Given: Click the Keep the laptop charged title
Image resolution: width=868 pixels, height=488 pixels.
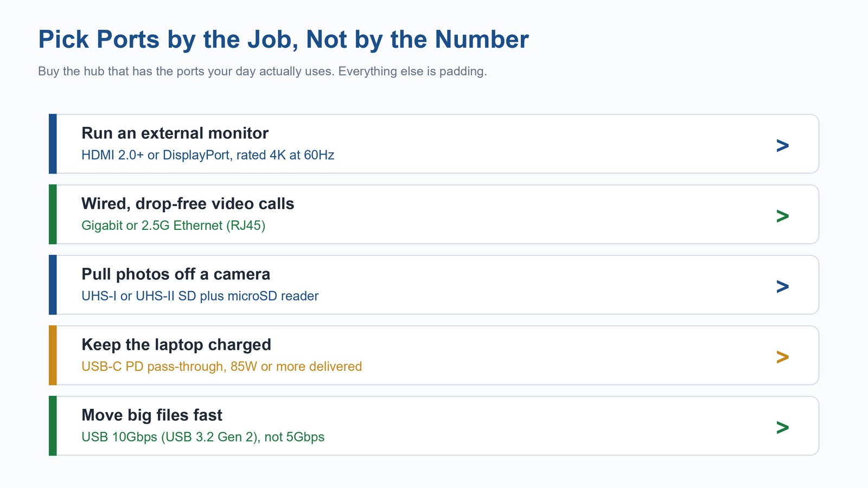Looking at the screenshot, I should pyautogui.click(x=176, y=345).
